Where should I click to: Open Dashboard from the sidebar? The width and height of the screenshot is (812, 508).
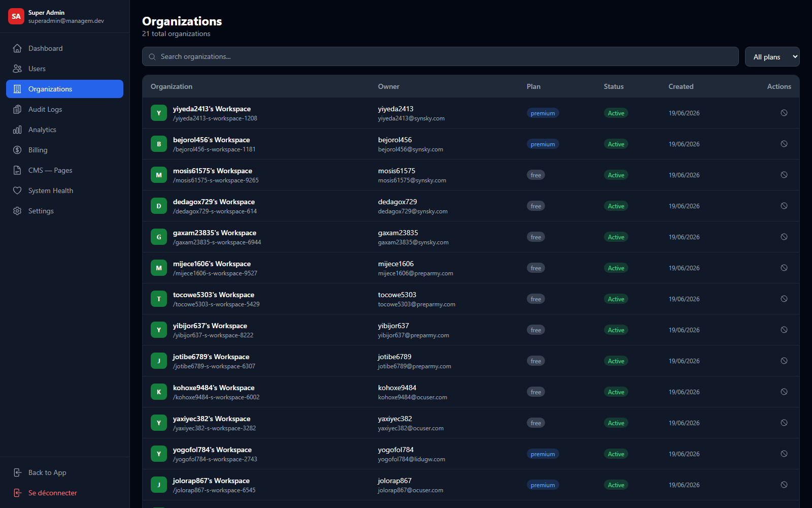click(64, 48)
